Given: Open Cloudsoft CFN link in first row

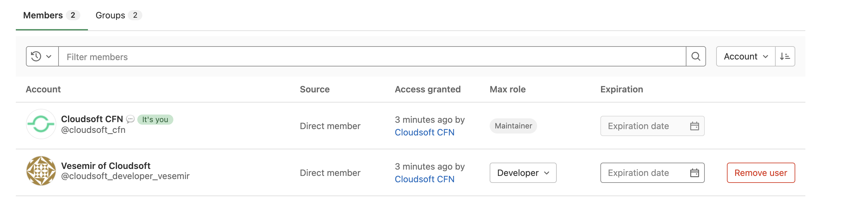Looking at the screenshot, I should pos(425,132).
